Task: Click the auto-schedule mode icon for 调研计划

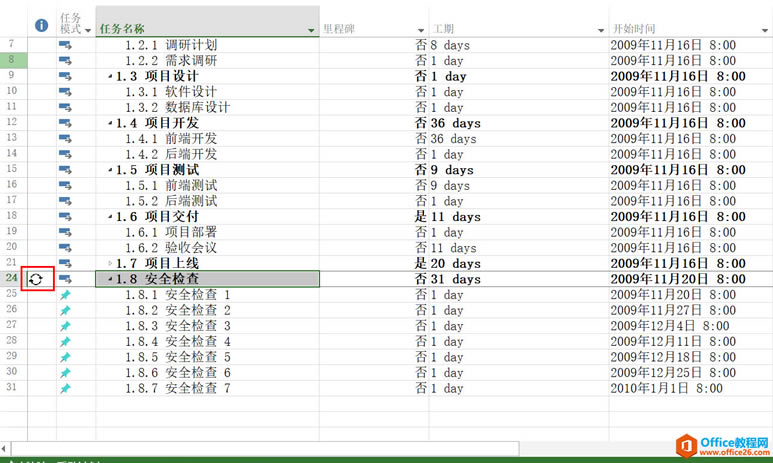Action: 65,45
